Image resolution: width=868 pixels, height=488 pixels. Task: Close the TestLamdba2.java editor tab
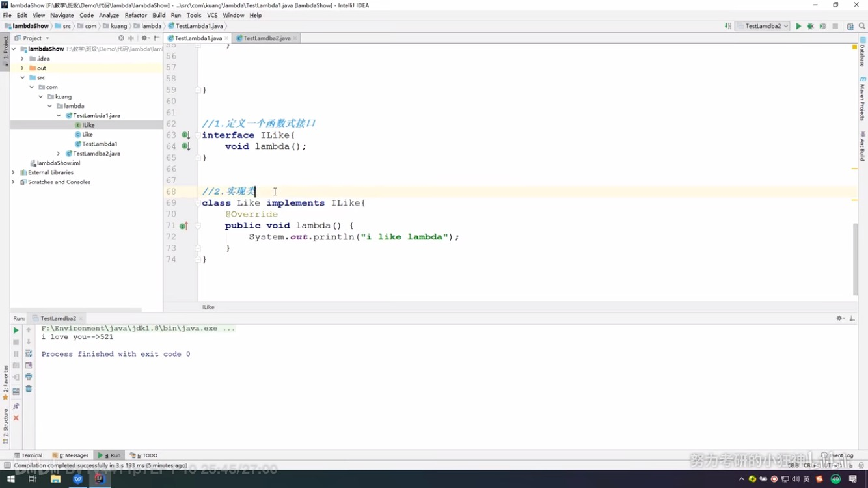coord(295,38)
